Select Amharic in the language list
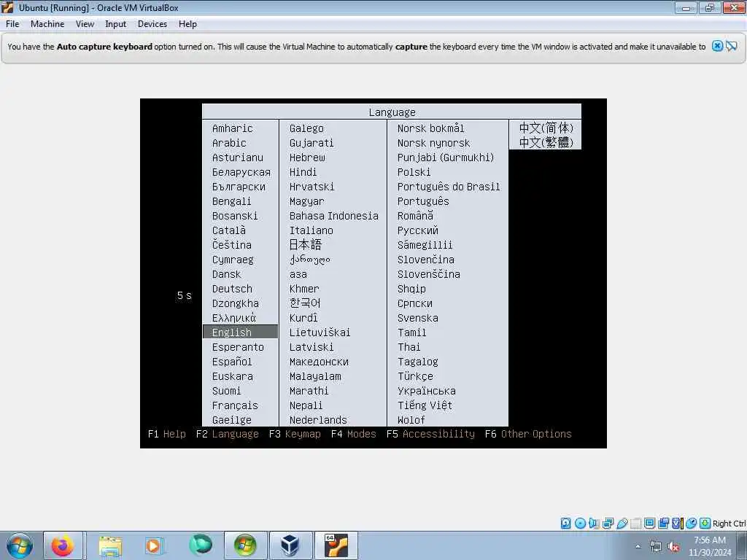 click(233, 128)
